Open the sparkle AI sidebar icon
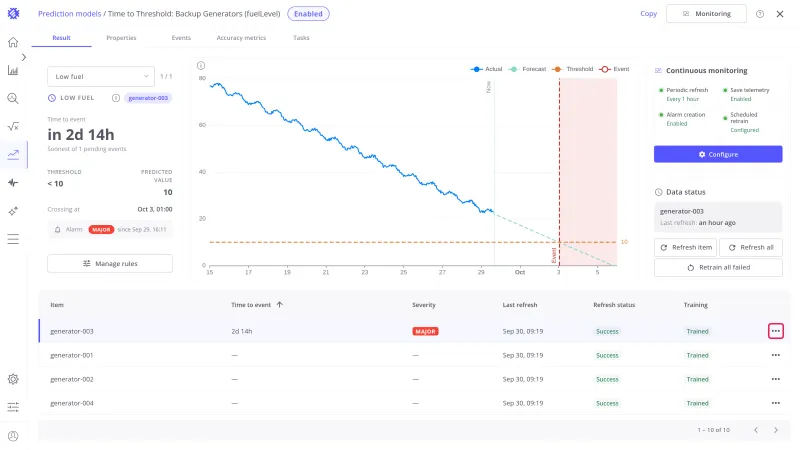Screen dimensions: 800x450 click(x=13, y=211)
